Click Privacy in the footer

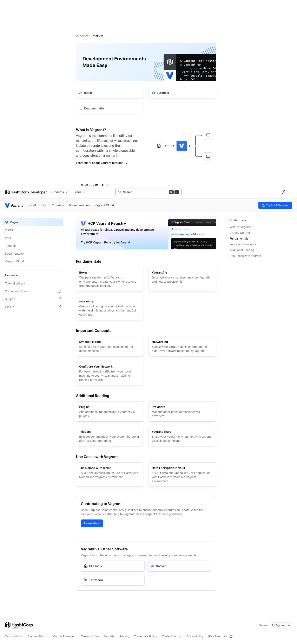tap(124, 636)
